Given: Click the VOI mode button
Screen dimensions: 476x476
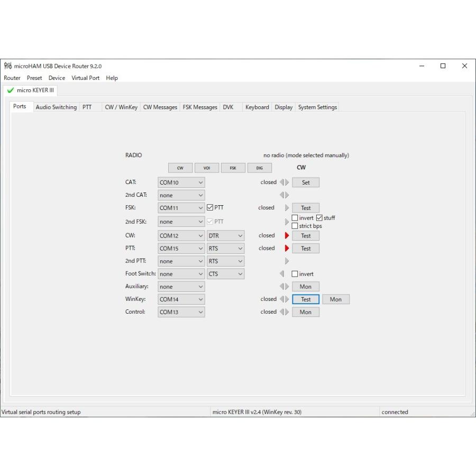Looking at the screenshot, I should (x=207, y=168).
